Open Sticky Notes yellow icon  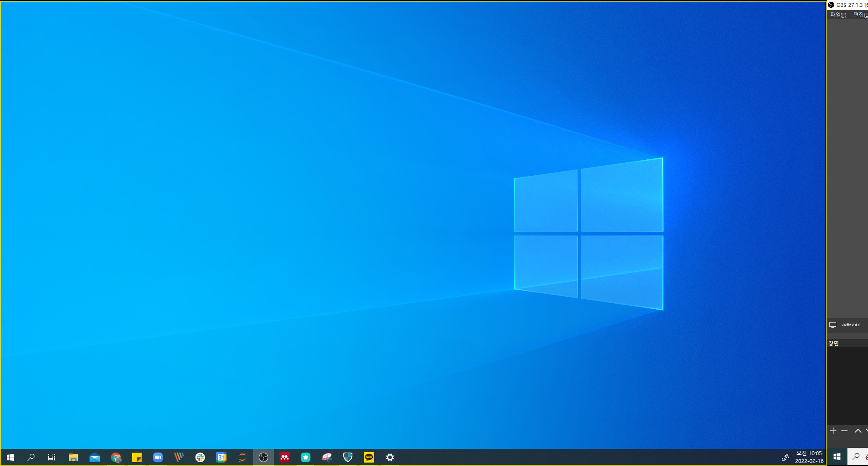pos(137,457)
